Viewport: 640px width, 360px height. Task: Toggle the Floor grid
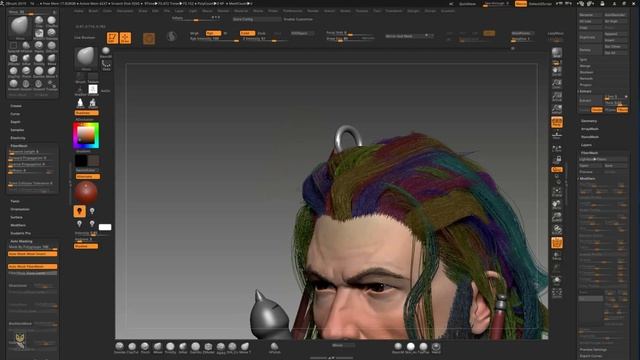(557, 134)
